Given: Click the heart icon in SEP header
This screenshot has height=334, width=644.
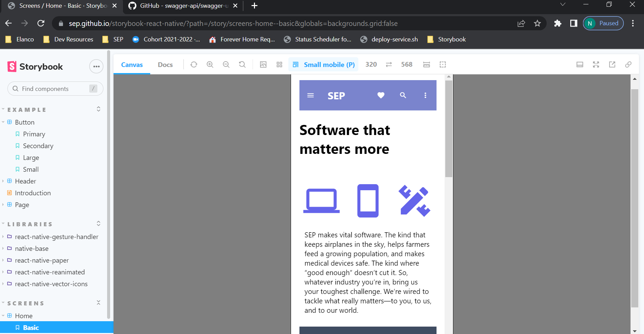Looking at the screenshot, I should [x=381, y=95].
